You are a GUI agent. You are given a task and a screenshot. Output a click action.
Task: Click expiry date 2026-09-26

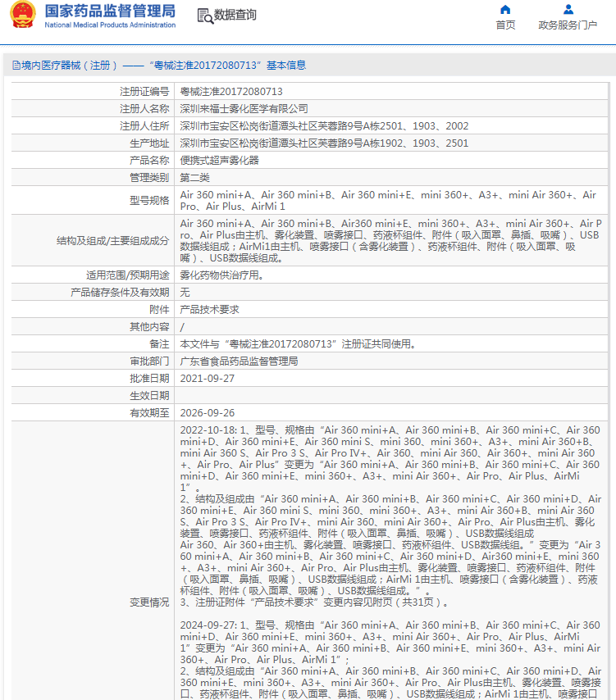208,413
